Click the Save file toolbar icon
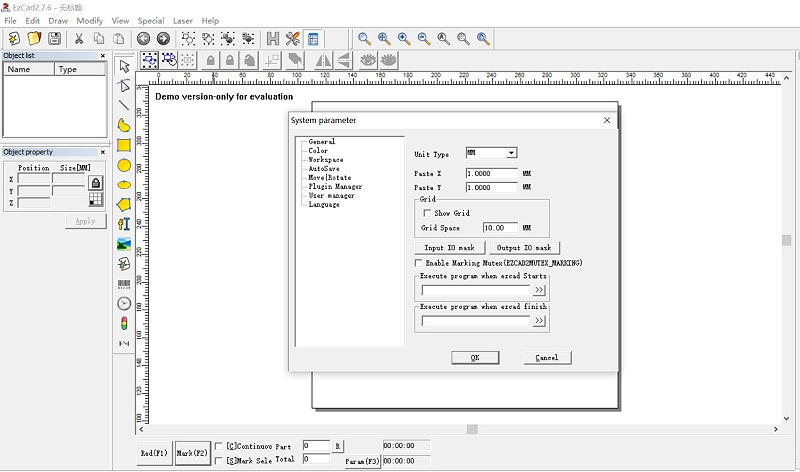 [54, 38]
